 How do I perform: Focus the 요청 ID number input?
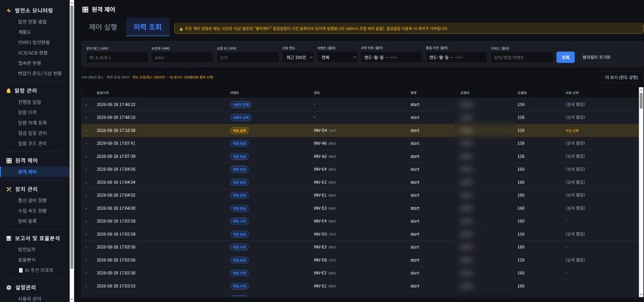coord(248,57)
